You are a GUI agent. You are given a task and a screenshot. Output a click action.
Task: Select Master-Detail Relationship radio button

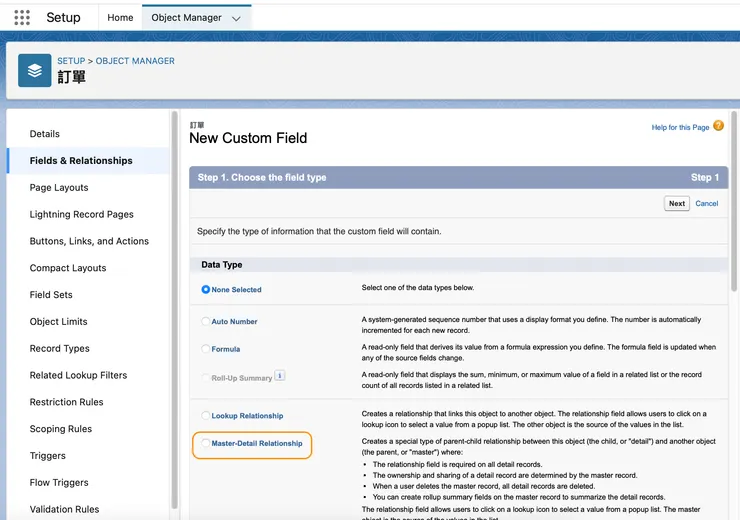click(x=206, y=443)
